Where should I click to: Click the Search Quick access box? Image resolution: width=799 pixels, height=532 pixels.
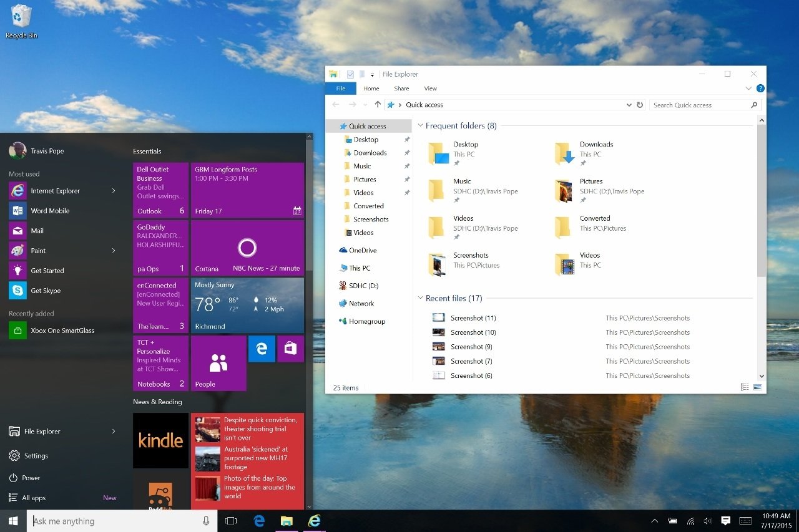click(x=705, y=105)
